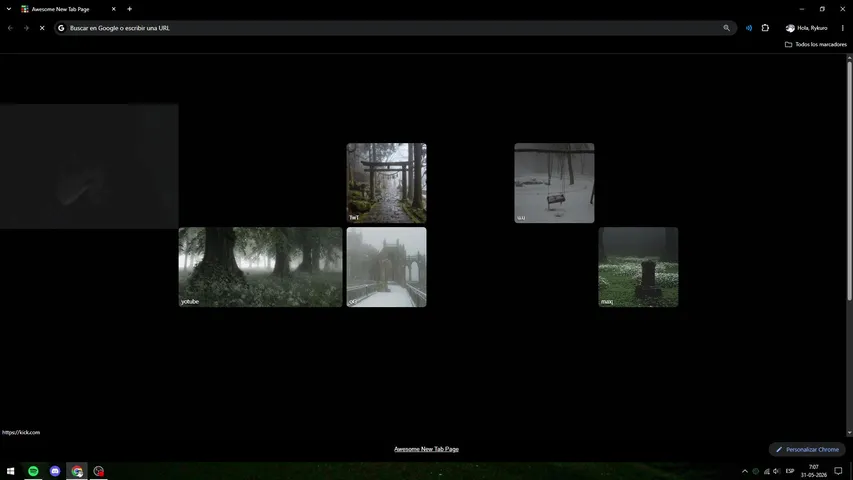Open Discord from the taskbar
Viewport: 853px width, 480px height.
[x=55, y=471]
